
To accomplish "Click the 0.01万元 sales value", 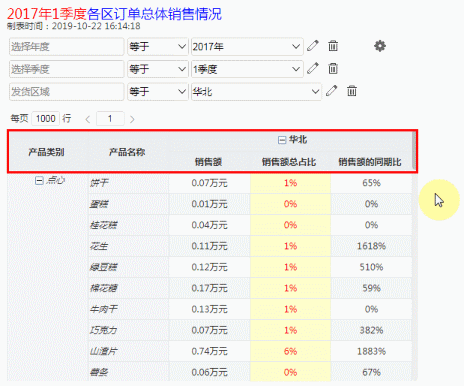I will (x=209, y=204).
